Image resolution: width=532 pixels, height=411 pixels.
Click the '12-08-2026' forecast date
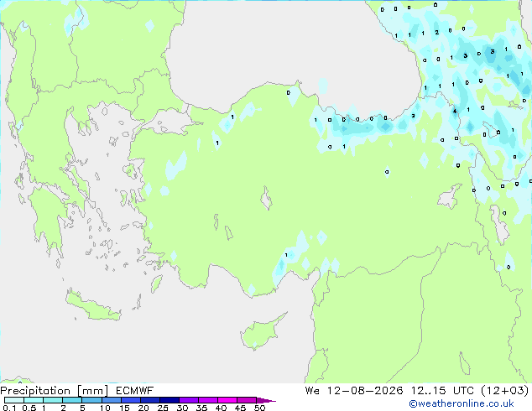365,391
